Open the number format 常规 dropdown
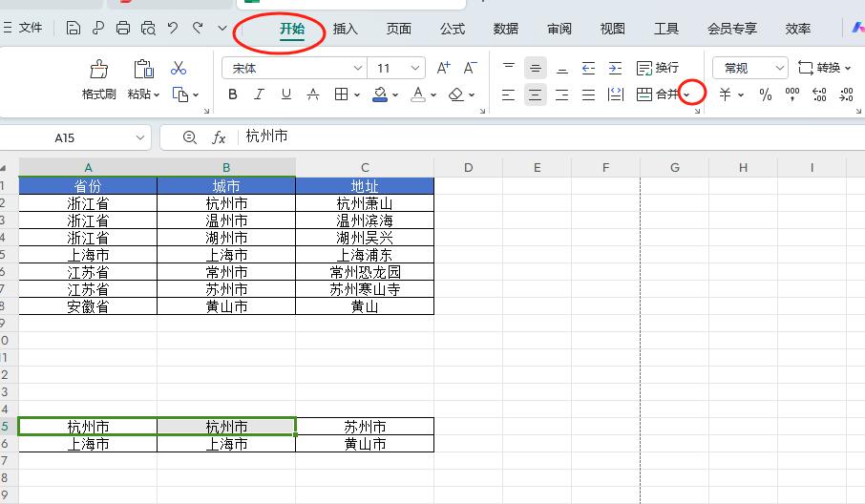Viewport: 865px width, 504px height. click(779, 68)
